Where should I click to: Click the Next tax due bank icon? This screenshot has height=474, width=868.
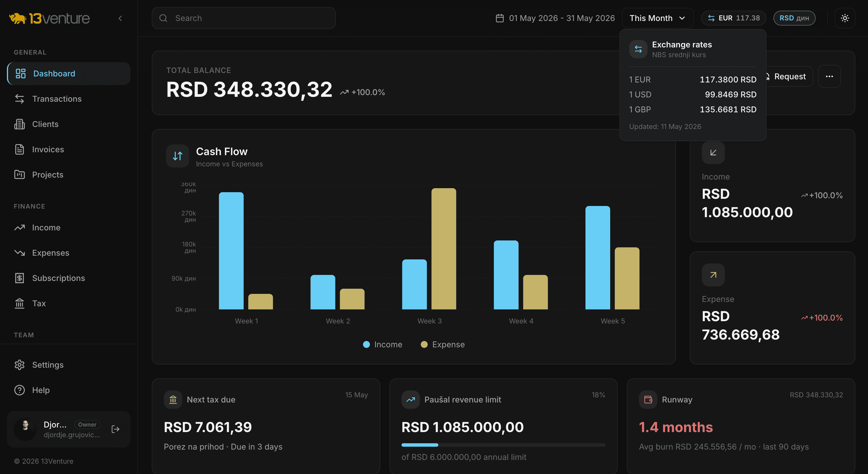tap(173, 400)
